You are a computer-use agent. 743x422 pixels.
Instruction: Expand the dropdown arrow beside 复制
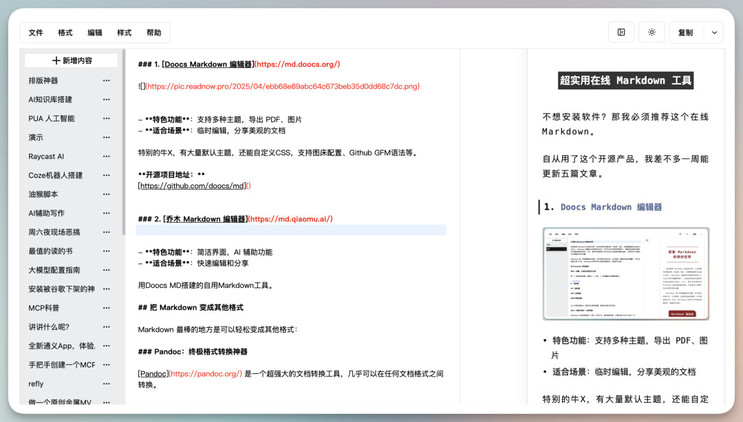pos(714,32)
